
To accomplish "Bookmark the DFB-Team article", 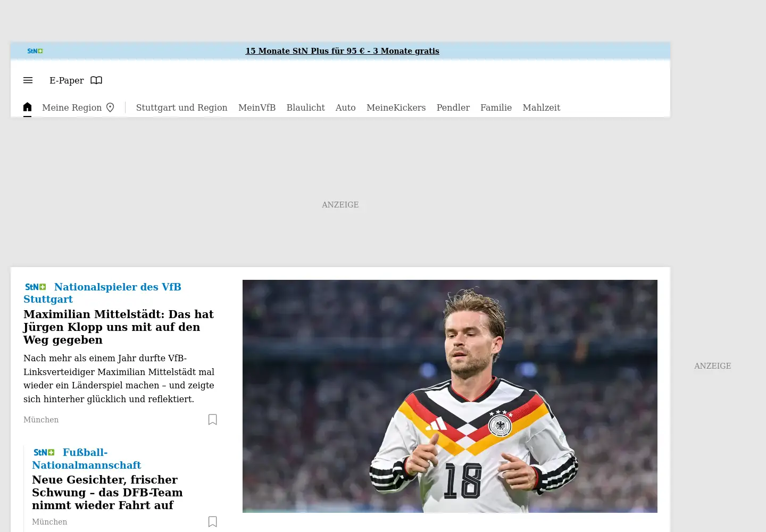I will (213, 522).
